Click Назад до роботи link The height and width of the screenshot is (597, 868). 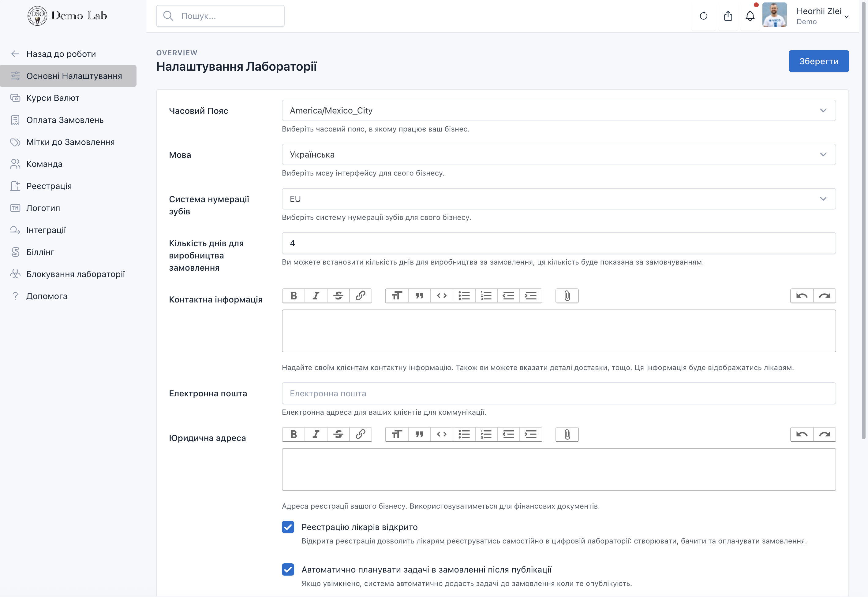point(61,54)
